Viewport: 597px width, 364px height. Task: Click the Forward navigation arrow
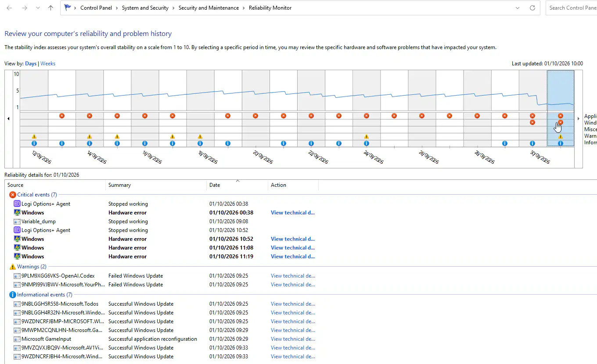click(25, 8)
